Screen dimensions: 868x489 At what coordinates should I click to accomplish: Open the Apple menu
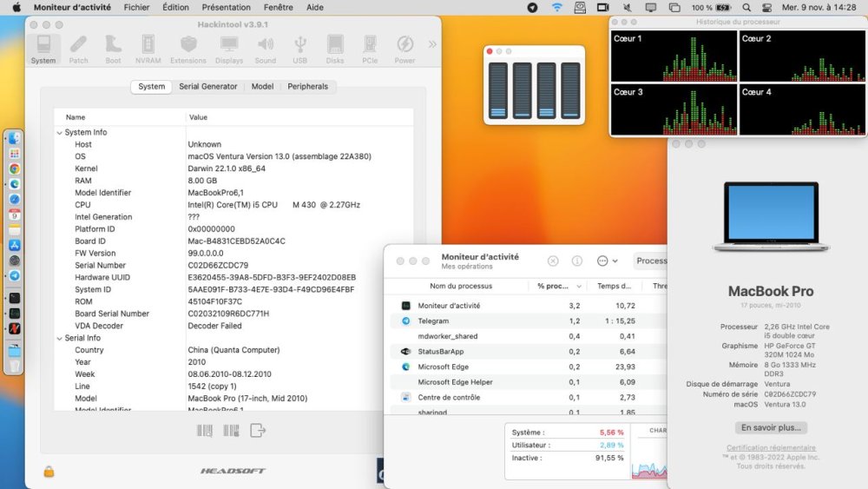click(16, 7)
